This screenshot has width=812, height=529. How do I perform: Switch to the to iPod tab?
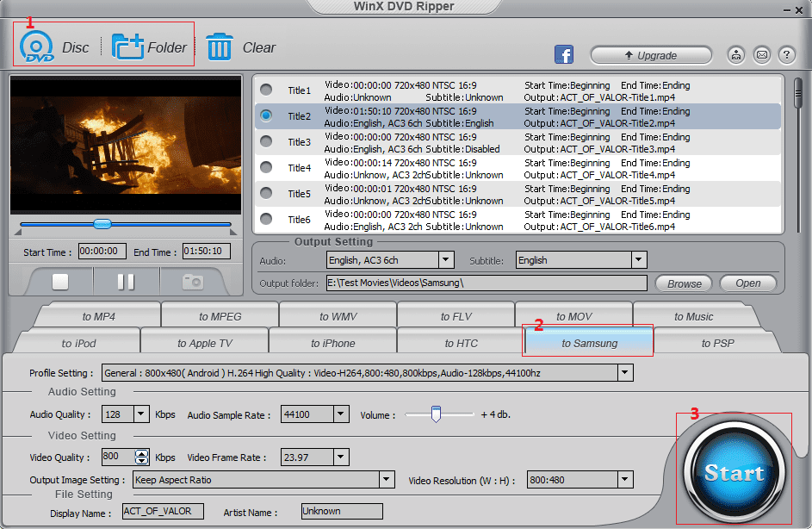point(78,343)
